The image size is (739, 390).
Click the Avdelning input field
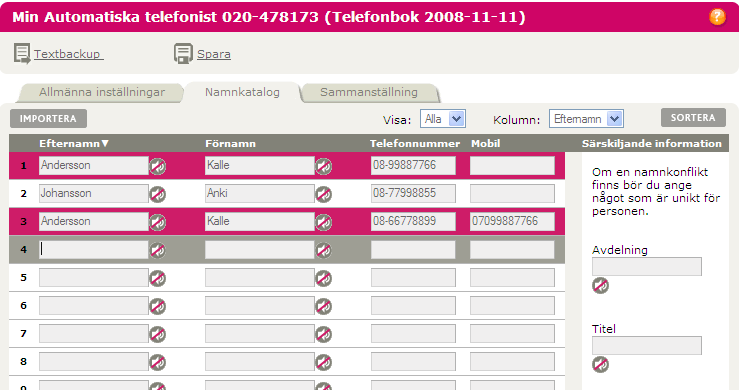(x=647, y=266)
